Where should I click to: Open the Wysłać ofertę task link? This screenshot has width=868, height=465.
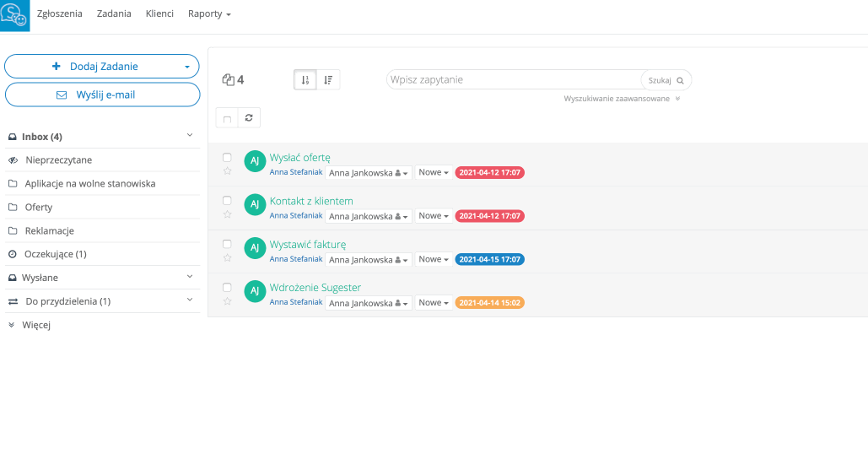coord(300,158)
